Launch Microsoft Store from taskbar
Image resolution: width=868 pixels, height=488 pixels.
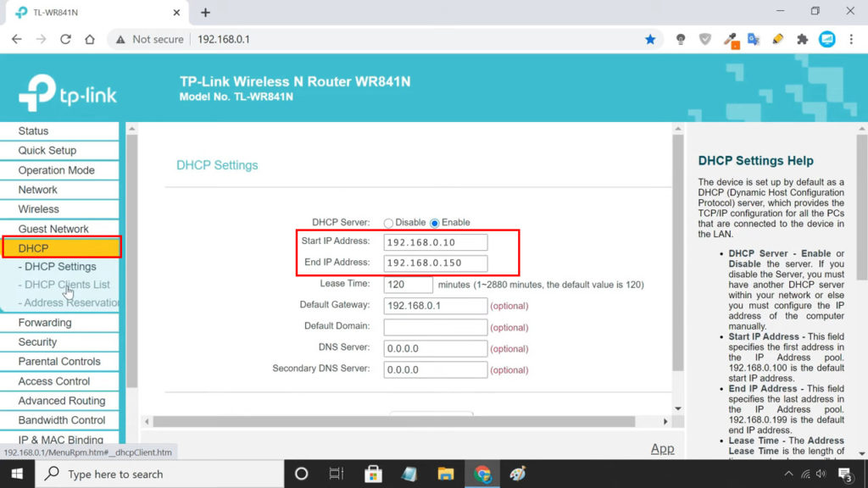point(373,474)
